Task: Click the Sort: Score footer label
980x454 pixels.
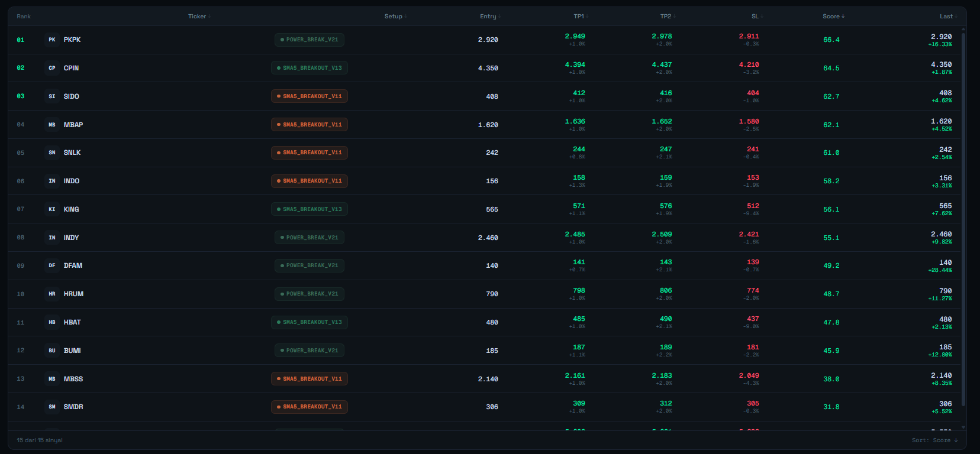Action: click(935, 440)
